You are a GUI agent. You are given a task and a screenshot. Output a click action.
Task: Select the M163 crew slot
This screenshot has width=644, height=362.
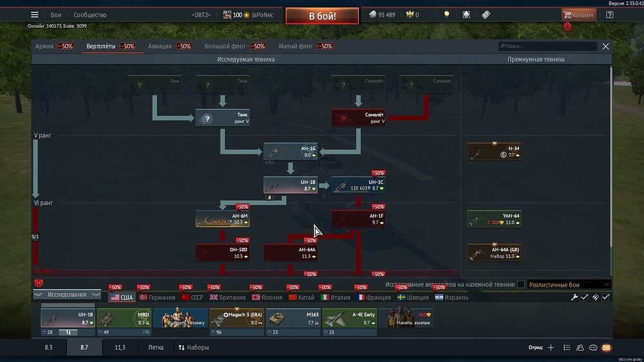tap(293, 318)
